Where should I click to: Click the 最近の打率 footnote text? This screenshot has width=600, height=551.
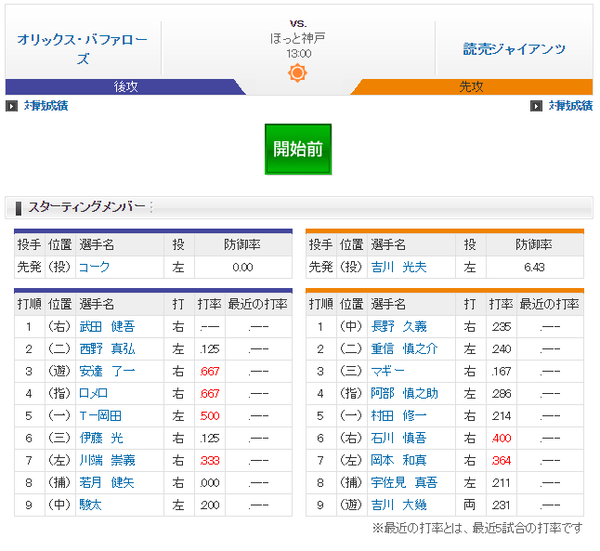pos(478,528)
